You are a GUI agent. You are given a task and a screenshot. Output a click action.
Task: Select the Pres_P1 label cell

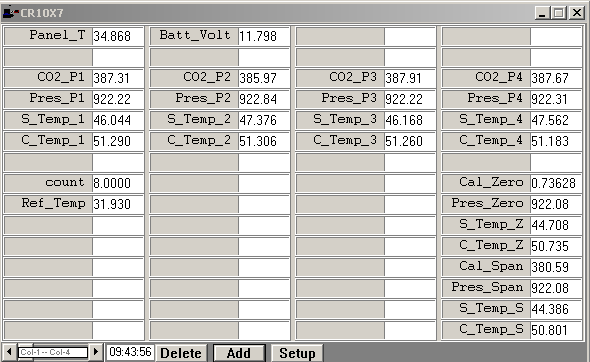(48, 99)
